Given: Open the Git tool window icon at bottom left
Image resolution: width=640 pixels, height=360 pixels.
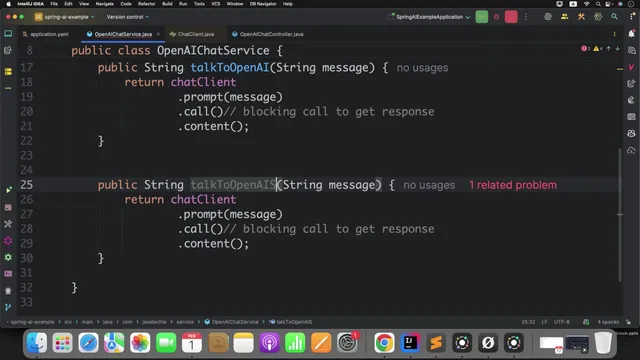Looking at the screenshot, I should 8,307.
